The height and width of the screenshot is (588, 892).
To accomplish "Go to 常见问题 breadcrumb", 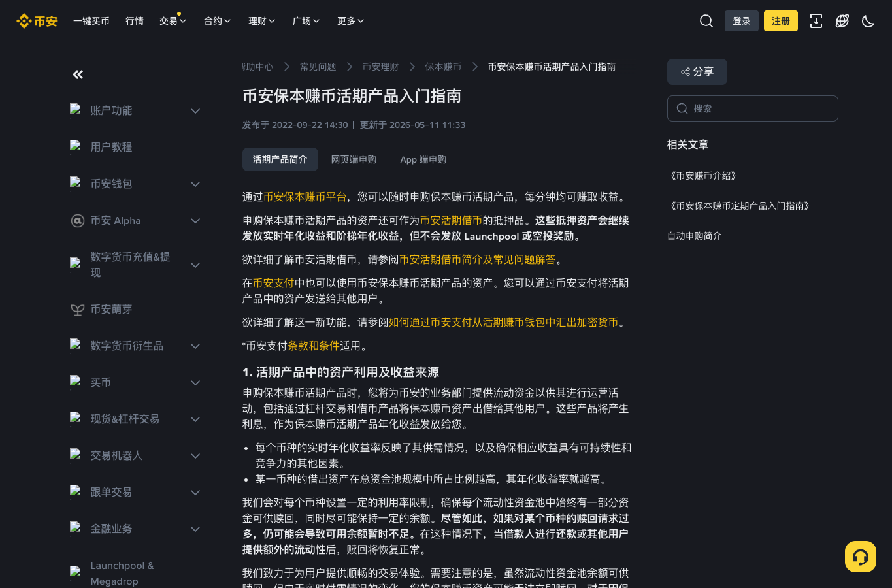I will (318, 67).
